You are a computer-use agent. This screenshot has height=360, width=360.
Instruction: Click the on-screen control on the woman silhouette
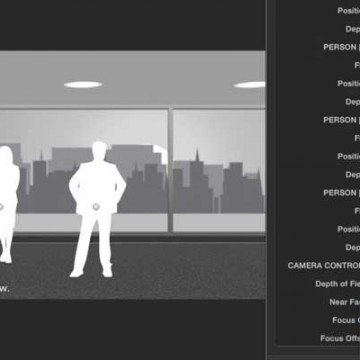pyautogui.click(x=1, y=207)
